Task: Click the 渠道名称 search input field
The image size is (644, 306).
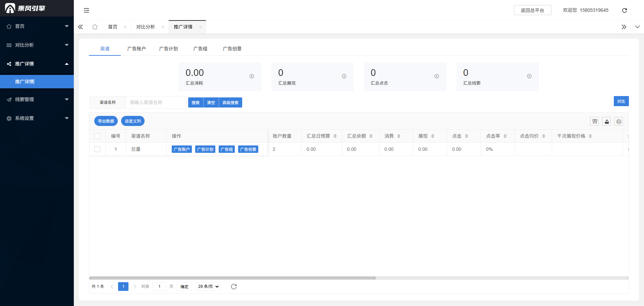Action: coord(156,102)
